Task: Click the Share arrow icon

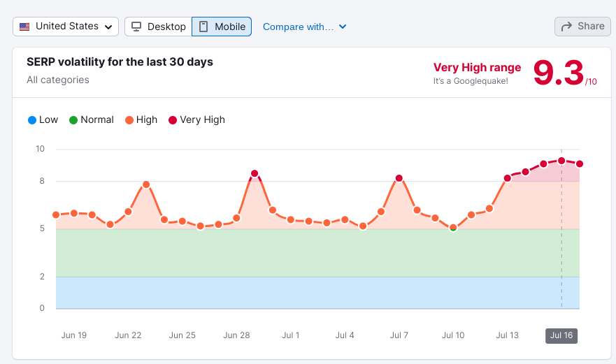Action: click(566, 27)
